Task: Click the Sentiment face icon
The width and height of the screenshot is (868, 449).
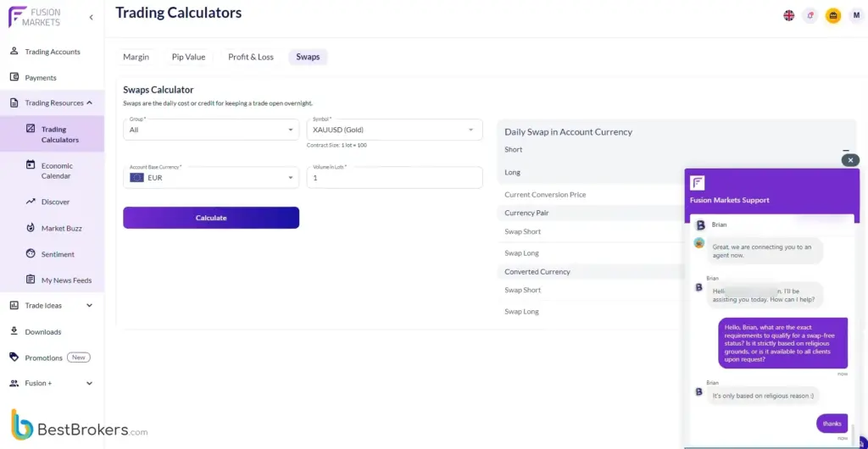Action: [x=31, y=254]
